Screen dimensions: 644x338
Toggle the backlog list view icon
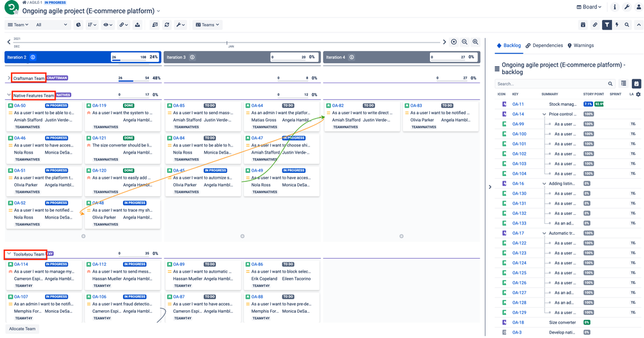point(623,83)
